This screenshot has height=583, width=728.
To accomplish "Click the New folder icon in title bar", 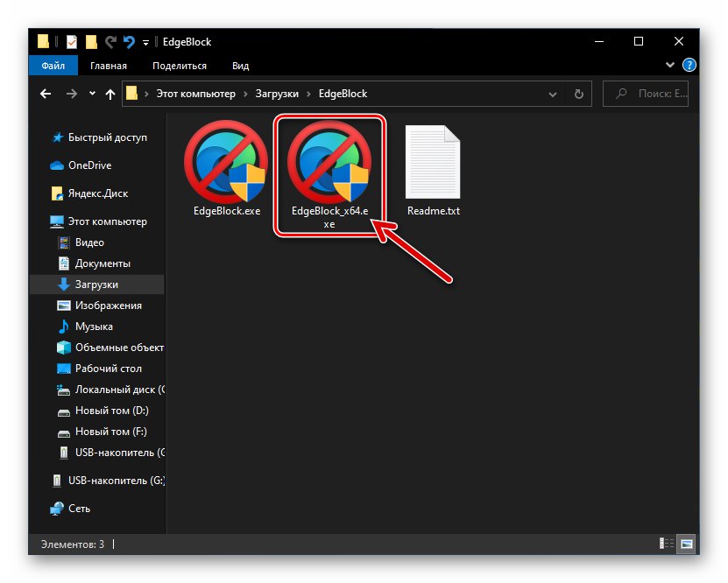I will pyautogui.click(x=91, y=42).
